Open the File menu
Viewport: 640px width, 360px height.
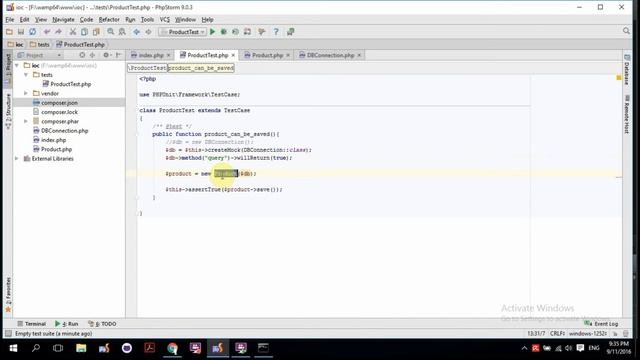point(10,20)
